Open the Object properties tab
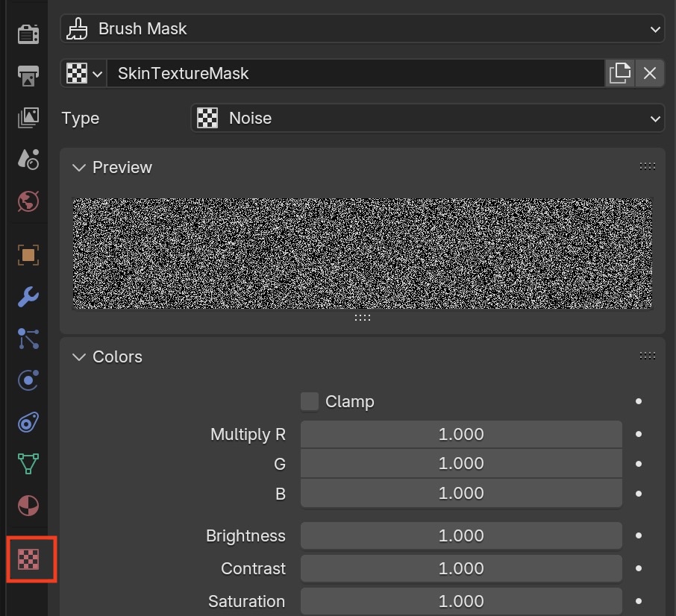676x616 pixels. (28, 255)
